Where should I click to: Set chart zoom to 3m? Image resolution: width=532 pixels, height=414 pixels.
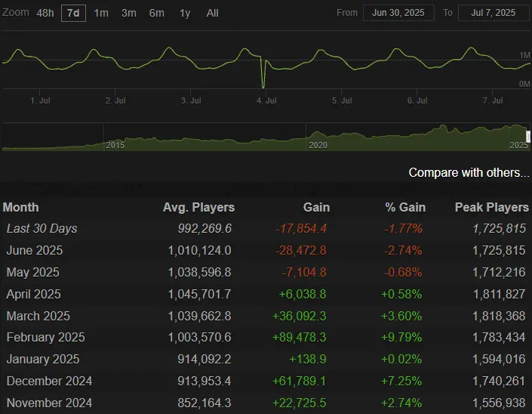128,13
